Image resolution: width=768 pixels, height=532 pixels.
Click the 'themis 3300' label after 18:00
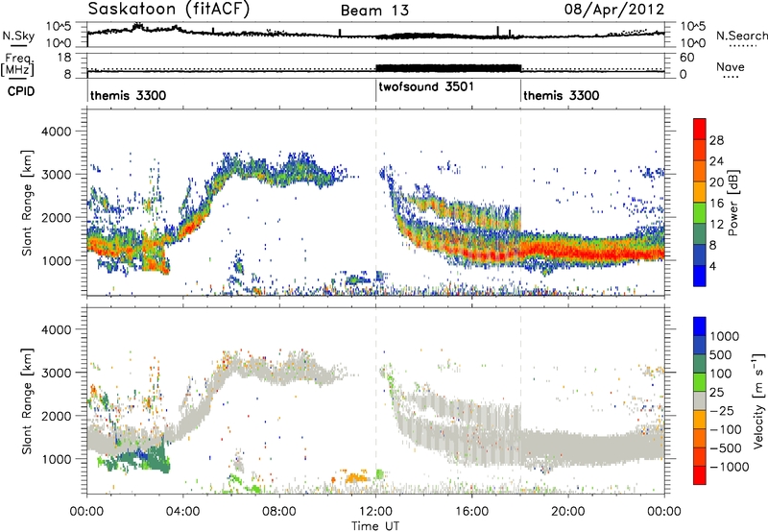(x=562, y=95)
